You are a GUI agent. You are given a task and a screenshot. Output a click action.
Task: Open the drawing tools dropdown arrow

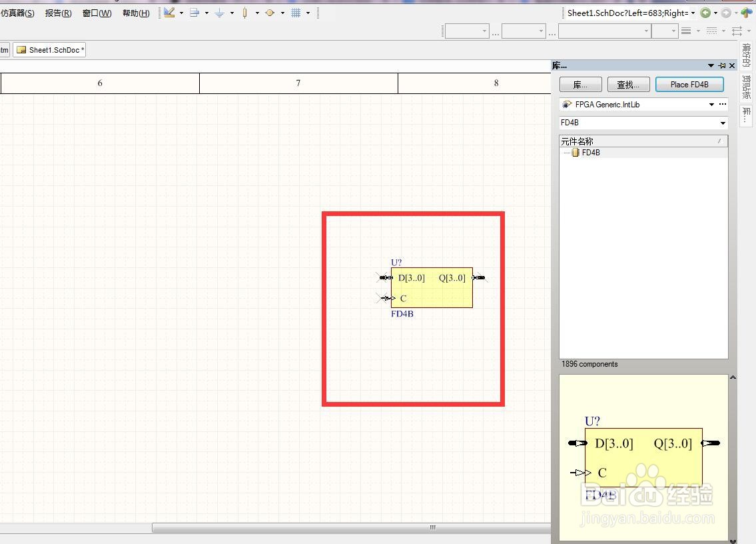181,13
